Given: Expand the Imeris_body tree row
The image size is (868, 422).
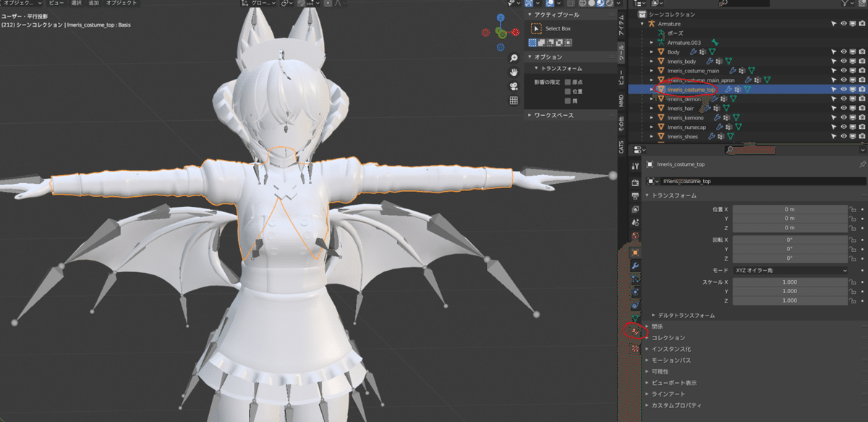Looking at the screenshot, I should click(x=651, y=62).
